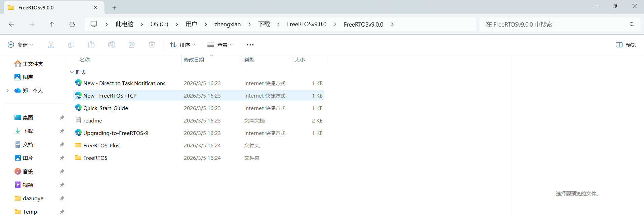
Task: Click the FreeRTOS-Plus folder icon
Action: point(78,145)
